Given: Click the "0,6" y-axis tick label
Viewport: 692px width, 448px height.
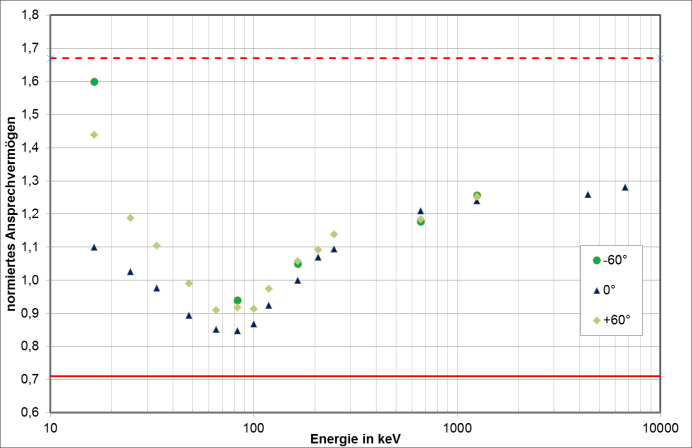Looking at the screenshot, I should (x=31, y=411).
